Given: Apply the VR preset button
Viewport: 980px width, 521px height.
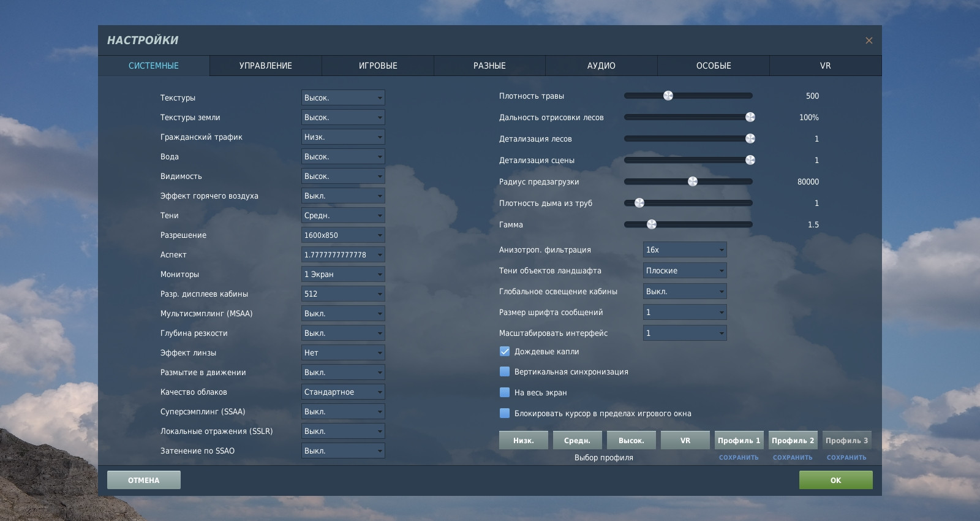Looking at the screenshot, I should (x=685, y=440).
